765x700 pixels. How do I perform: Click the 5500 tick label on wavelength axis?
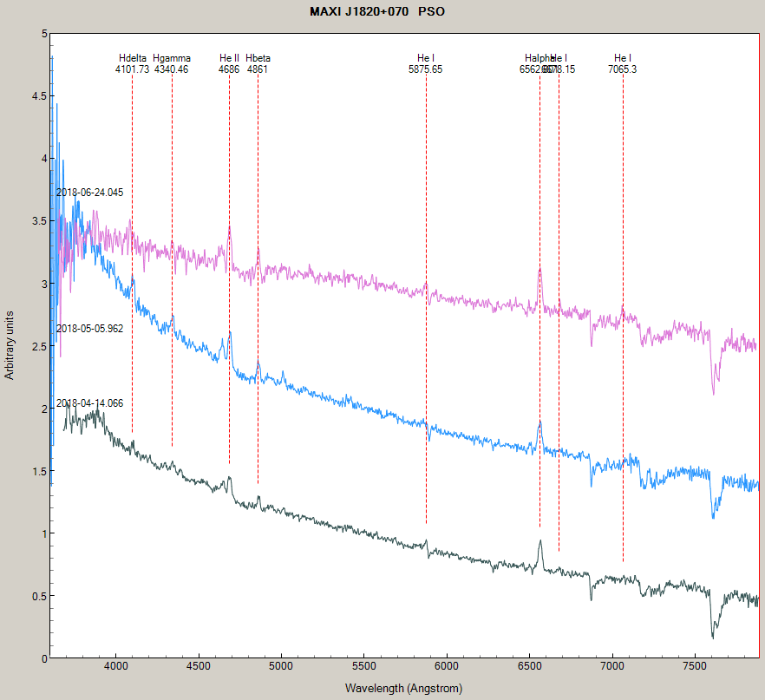363,670
